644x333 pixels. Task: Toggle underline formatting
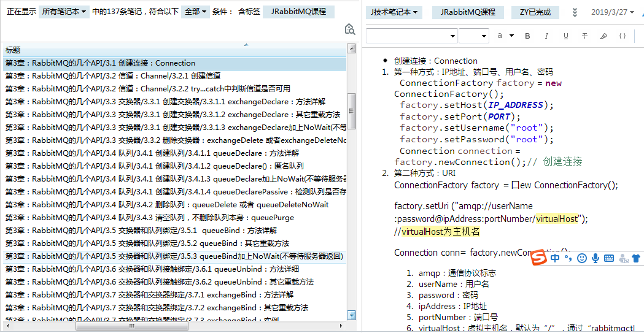[566, 36]
